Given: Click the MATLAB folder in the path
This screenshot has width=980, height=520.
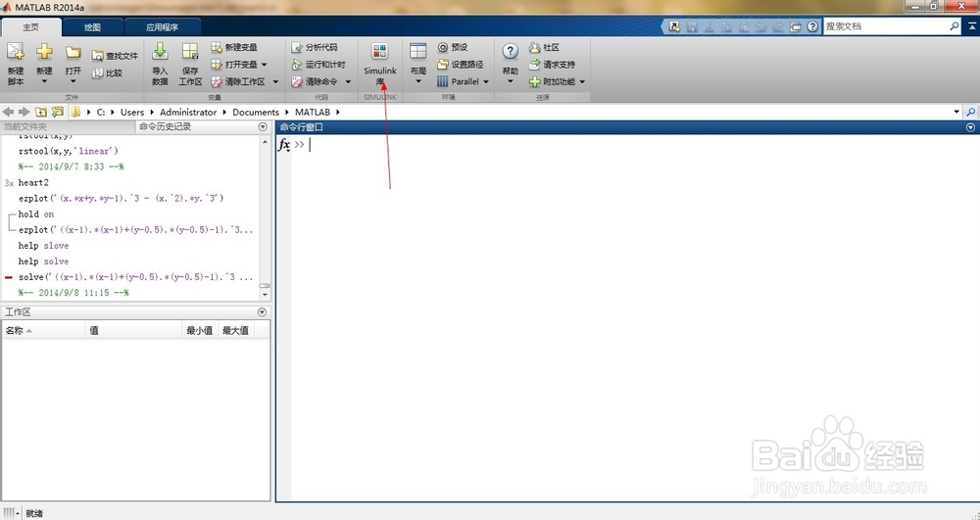Looking at the screenshot, I should point(313,112).
